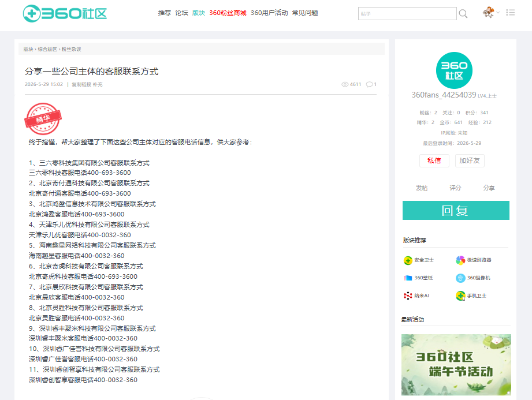Image resolution: width=532 pixels, height=400 pixels.
Task: Open 360粉丝商城 in the navigation
Action: click(x=228, y=13)
